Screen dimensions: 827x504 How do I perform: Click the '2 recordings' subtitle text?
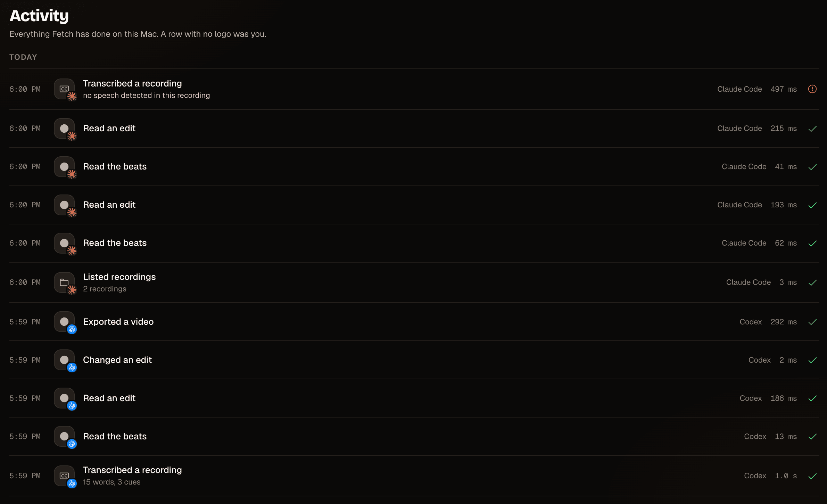click(x=105, y=289)
